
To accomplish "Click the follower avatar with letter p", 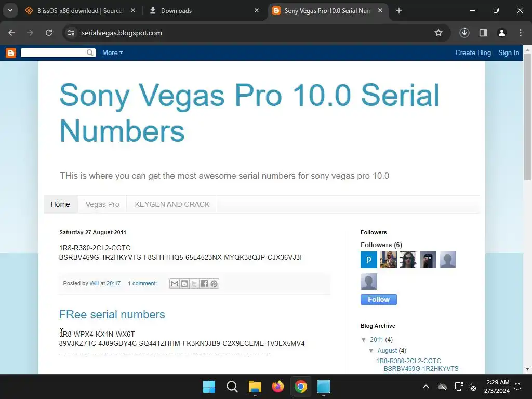I will (x=369, y=260).
